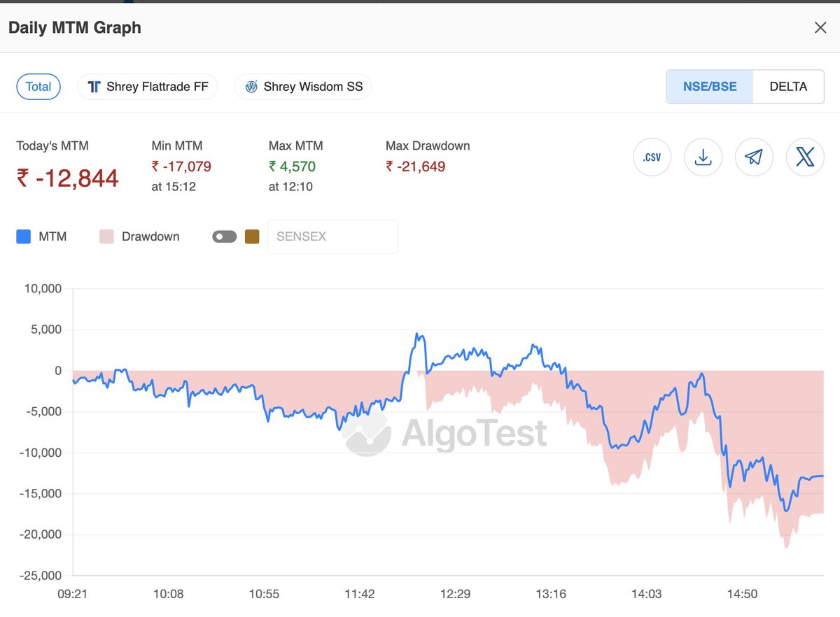The image size is (840, 617).
Task: Click the blue MTM legend swatch
Action: pos(23,236)
